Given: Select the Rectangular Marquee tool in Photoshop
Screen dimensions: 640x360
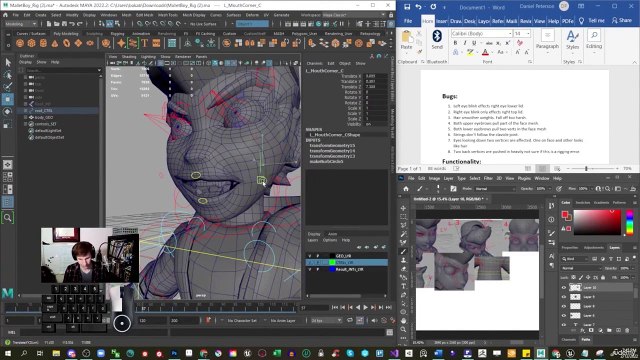Looking at the screenshot, I should 403,216.
